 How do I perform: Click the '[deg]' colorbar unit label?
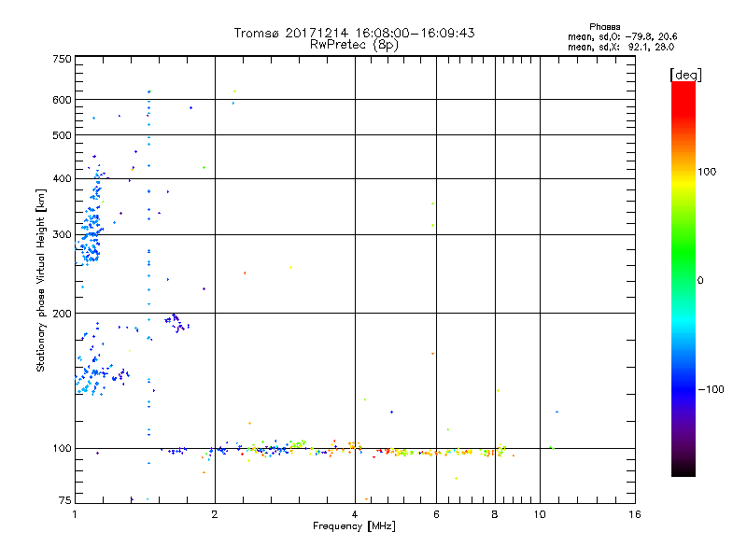pyautogui.click(x=685, y=75)
